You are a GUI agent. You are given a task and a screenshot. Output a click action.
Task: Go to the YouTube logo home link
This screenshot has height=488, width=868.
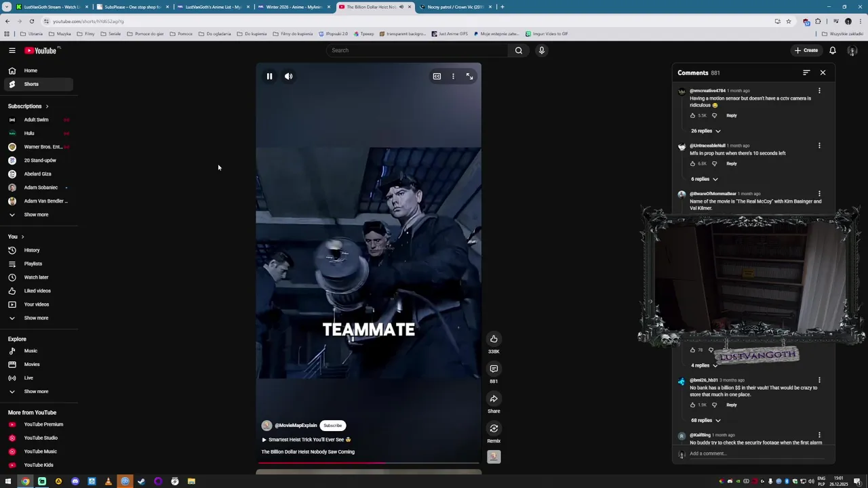42,50
